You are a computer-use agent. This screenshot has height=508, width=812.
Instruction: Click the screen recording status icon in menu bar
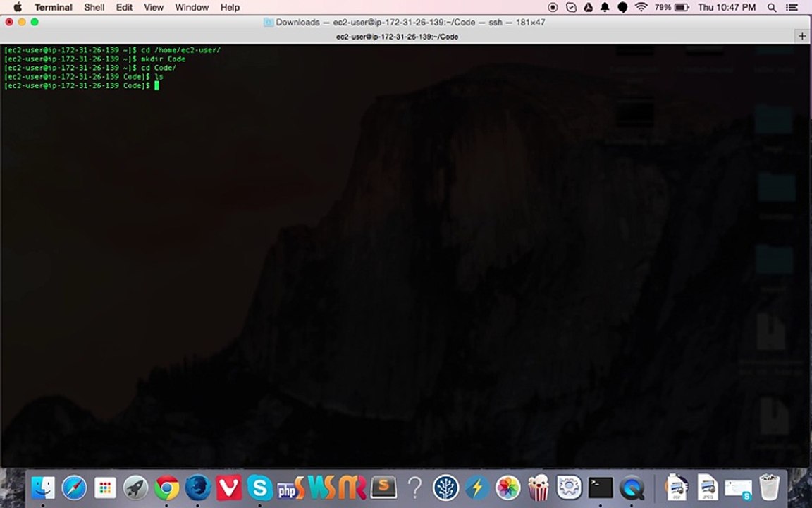[553, 7]
